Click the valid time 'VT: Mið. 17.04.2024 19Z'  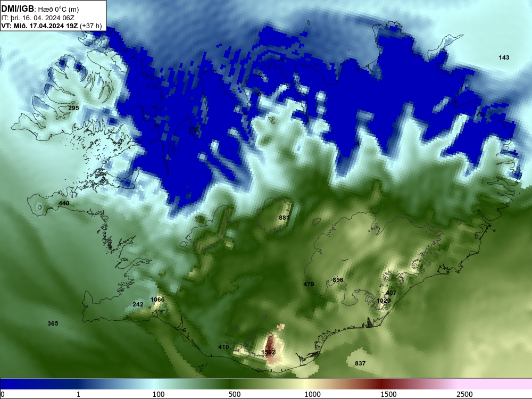click(x=40, y=26)
